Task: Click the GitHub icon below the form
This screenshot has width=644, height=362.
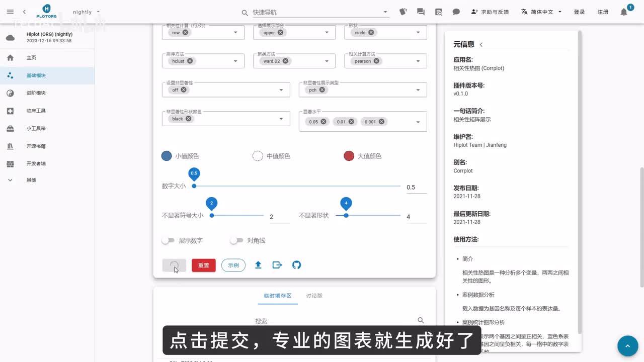Action: tap(297, 265)
